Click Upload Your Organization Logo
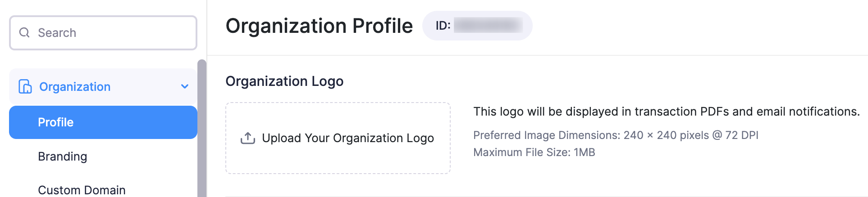The width and height of the screenshot is (868, 197). 348,138
